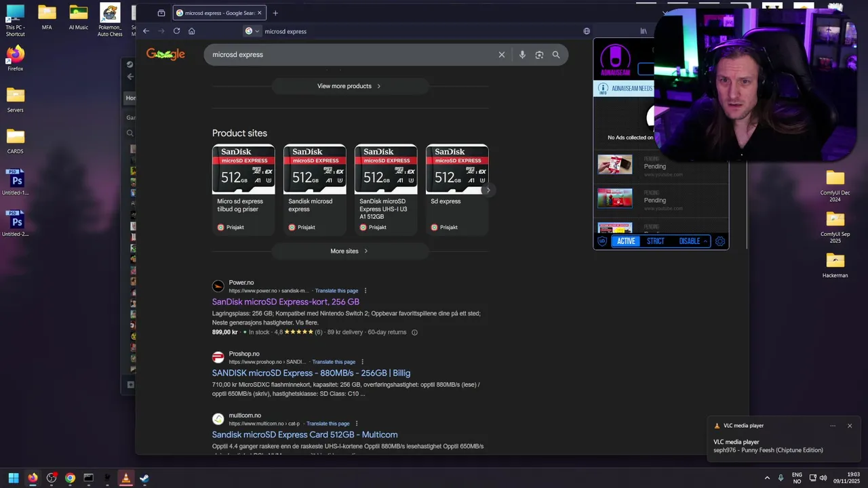Screen dimensions: 868x488
Task: Open Sandisk microsd express product card
Action: click(315, 189)
